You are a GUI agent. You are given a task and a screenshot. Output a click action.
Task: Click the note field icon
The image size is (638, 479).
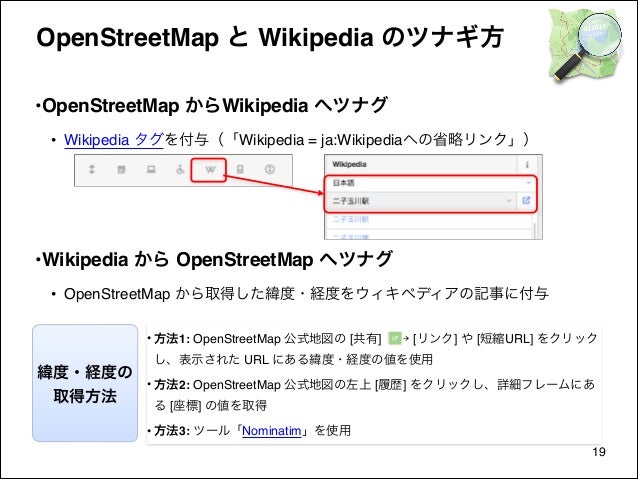[121, 169]
